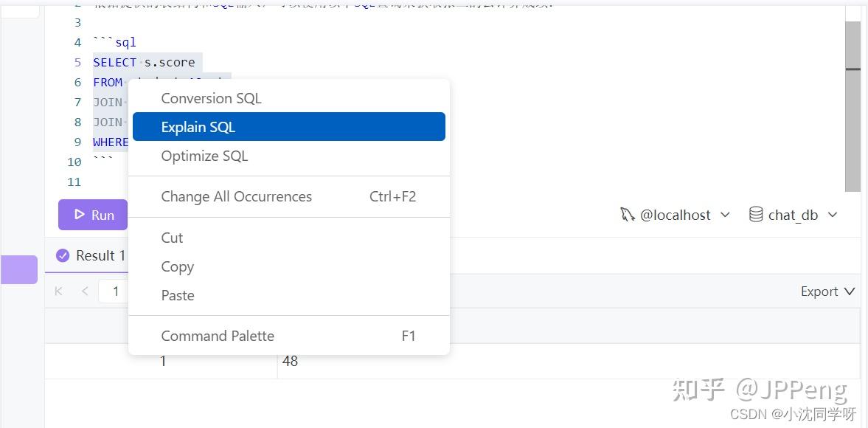Paste using the context menu
The image size is (868, 428).
(x=178, y=295)
